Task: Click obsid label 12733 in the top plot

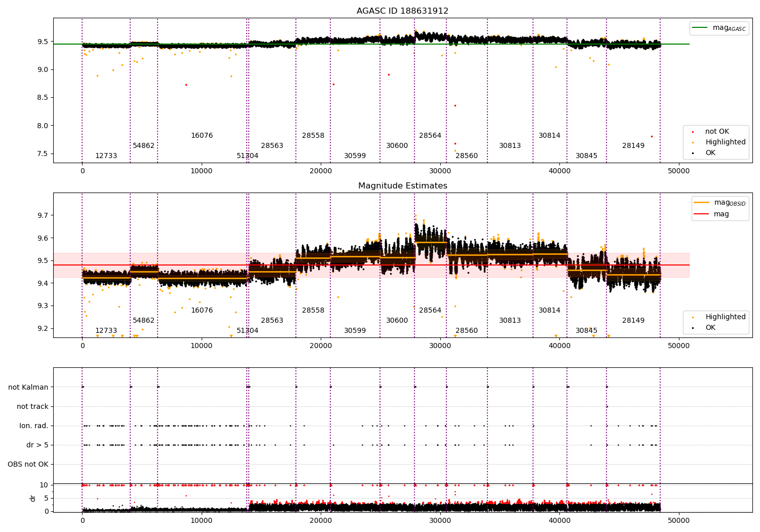Action: [106, 156]
